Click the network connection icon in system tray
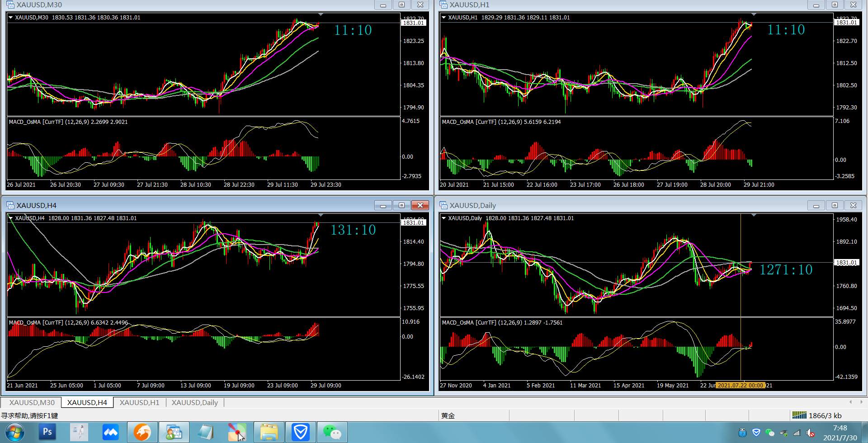The image size is (868, 443). 783,433
